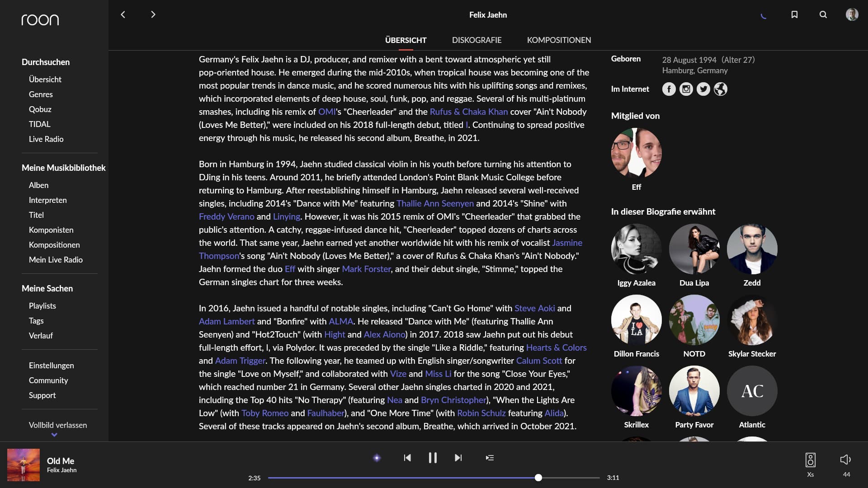Follow the OMI link in the biography
The height and width of the screenshot is (488, 868).
[327, 112]
